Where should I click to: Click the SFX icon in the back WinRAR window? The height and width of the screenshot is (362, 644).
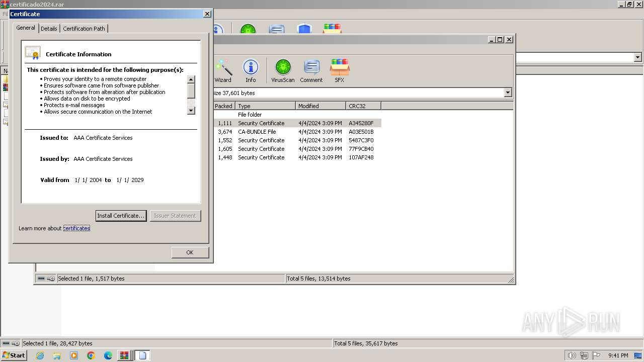(x=333, y=29)
